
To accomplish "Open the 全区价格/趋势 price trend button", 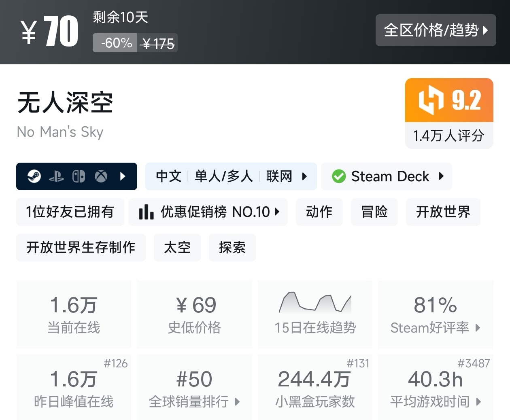I will 436,30.
